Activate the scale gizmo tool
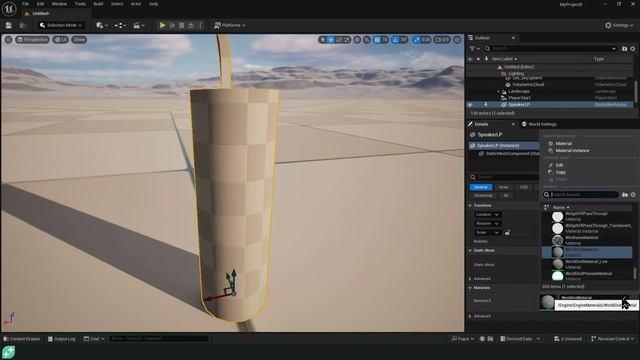The width and height of the screenshot is (640, 360). coord(346,40)
